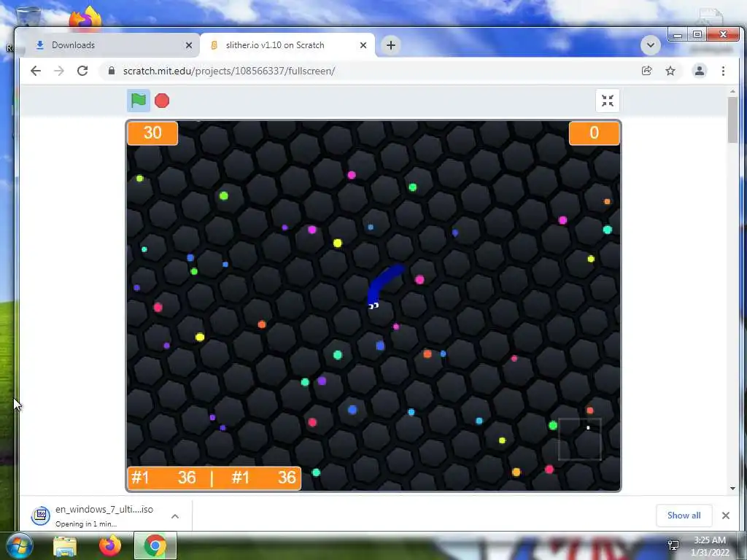The height and width of the screenshot is (560, 747).
Task: Close the Downloads tab
Action: click(x=189, y=45)
